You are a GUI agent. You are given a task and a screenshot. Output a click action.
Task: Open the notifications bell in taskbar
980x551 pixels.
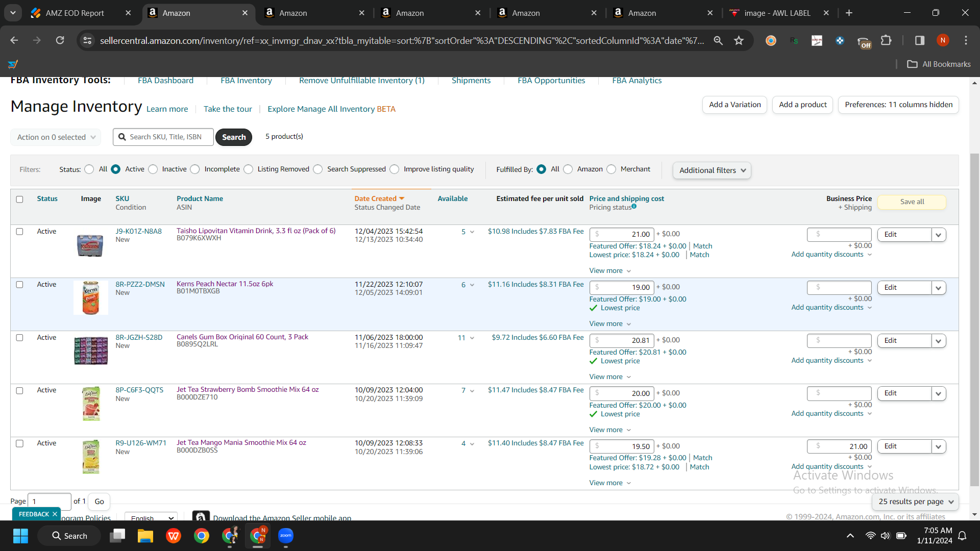[962, 536]
